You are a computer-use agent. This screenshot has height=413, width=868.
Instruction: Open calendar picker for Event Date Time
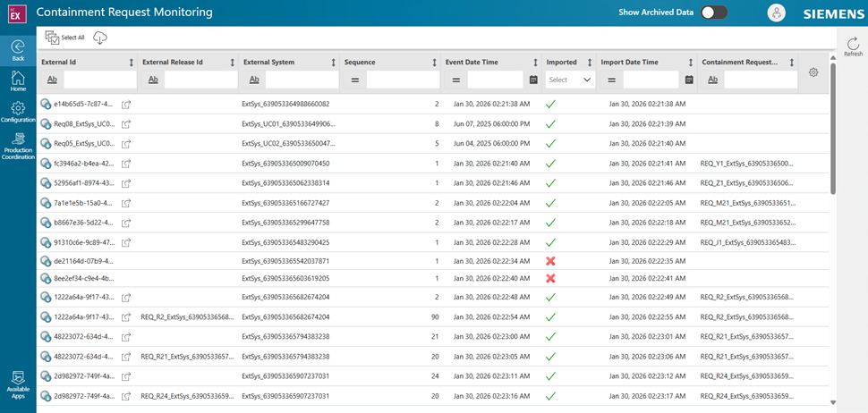(533, 80)
